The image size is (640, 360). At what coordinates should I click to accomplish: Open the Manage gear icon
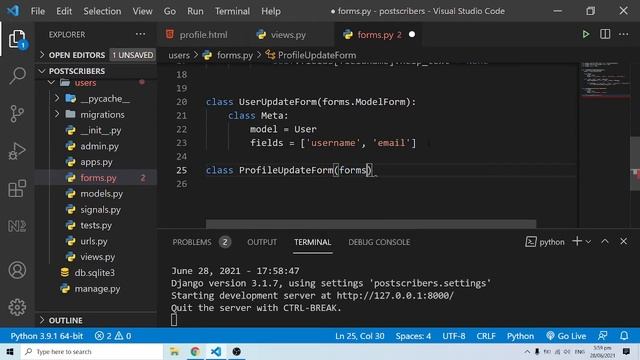pos(17,307)
